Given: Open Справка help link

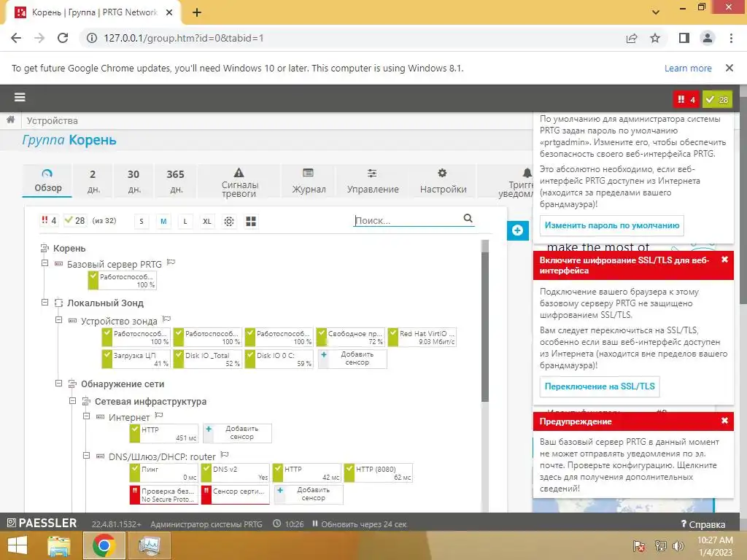Looking at the screenshot, I should tap(703, 524).
